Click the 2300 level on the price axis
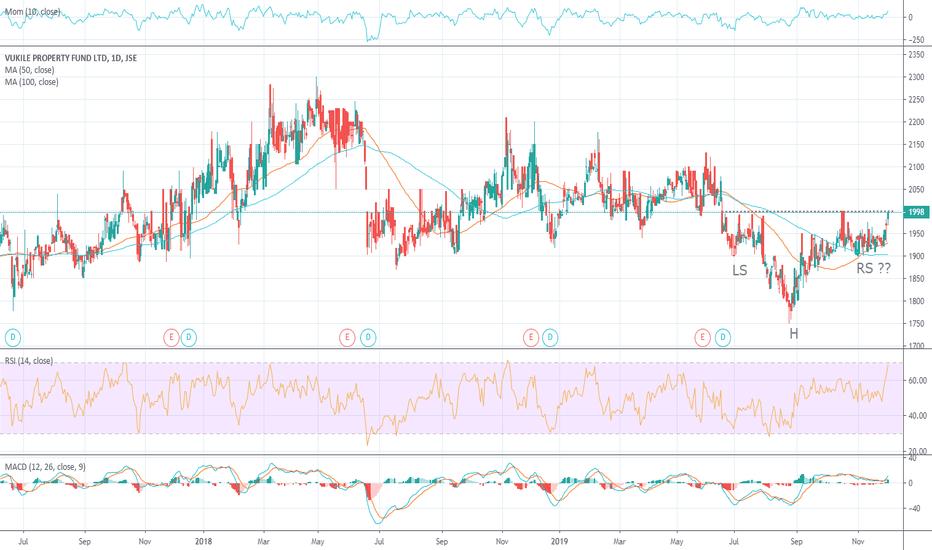 pos(916,77)
